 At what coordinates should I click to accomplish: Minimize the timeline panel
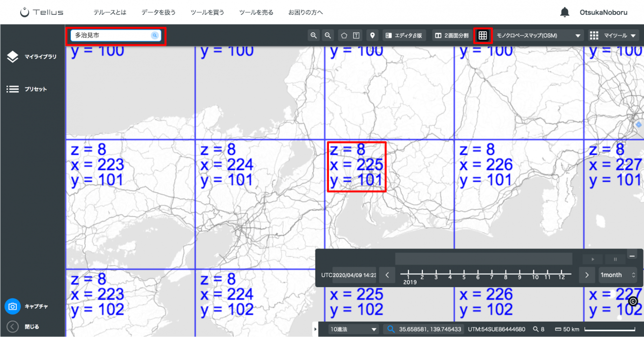(x=632, y=255)
